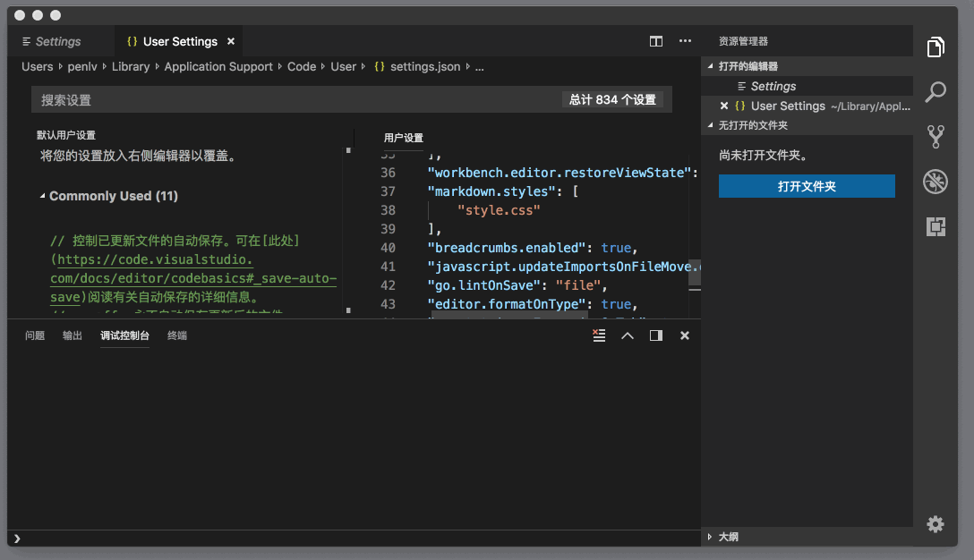Viewport: 974px width, 560px height.
Task: Select the 问题 problems tab
Action: (35, 335)
